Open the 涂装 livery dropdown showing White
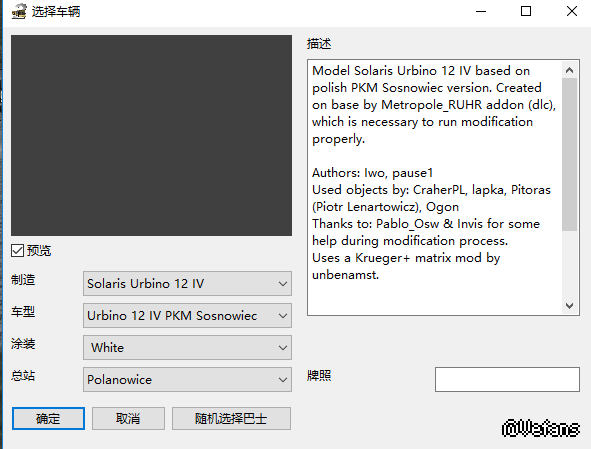This screenshot has width=591, height=449. pos(187,348)
